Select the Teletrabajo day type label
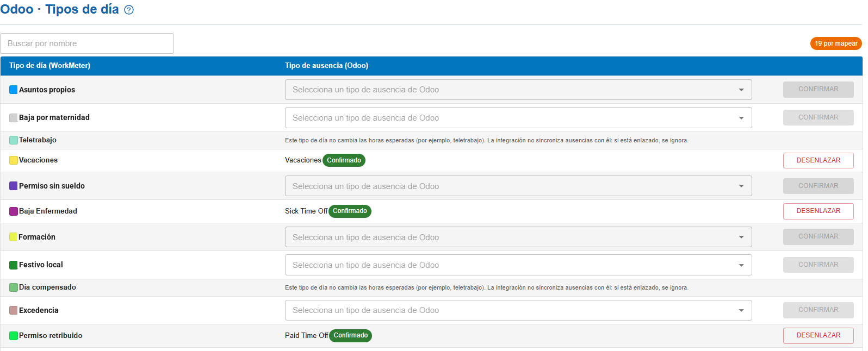The height and width of the screenshot is (351, 868). 38,140
